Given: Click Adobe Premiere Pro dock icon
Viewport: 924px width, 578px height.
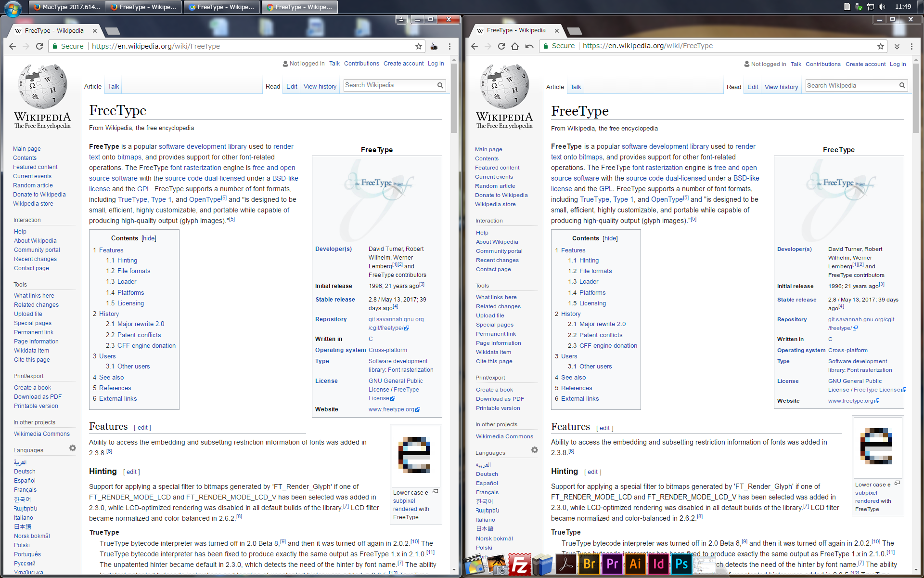Looking at the screenshot, I should [x=612, y=564].
